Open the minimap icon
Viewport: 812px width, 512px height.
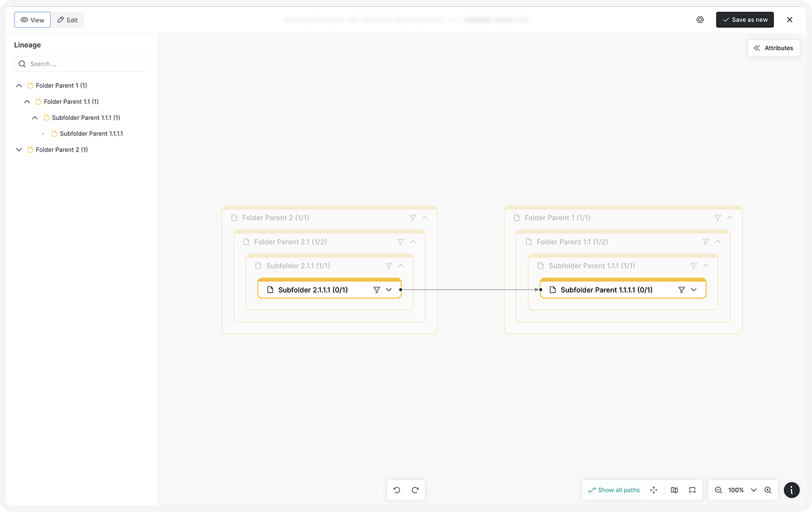(x=674, y=490)
